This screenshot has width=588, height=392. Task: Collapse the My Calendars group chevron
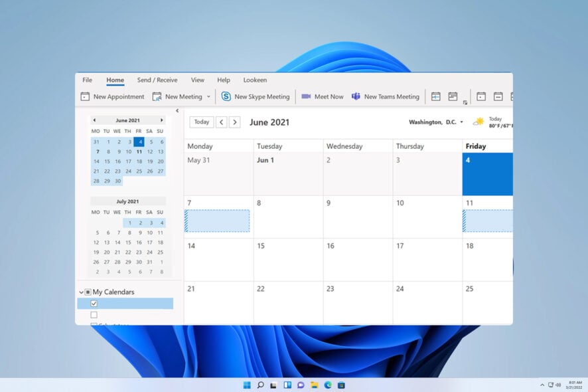coord(82,292)
